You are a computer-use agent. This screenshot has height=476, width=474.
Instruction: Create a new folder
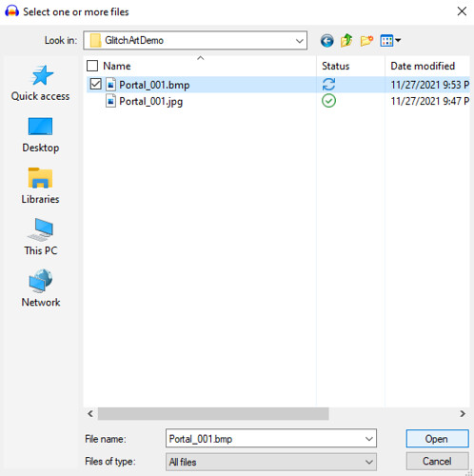click(x=366, y=41)
